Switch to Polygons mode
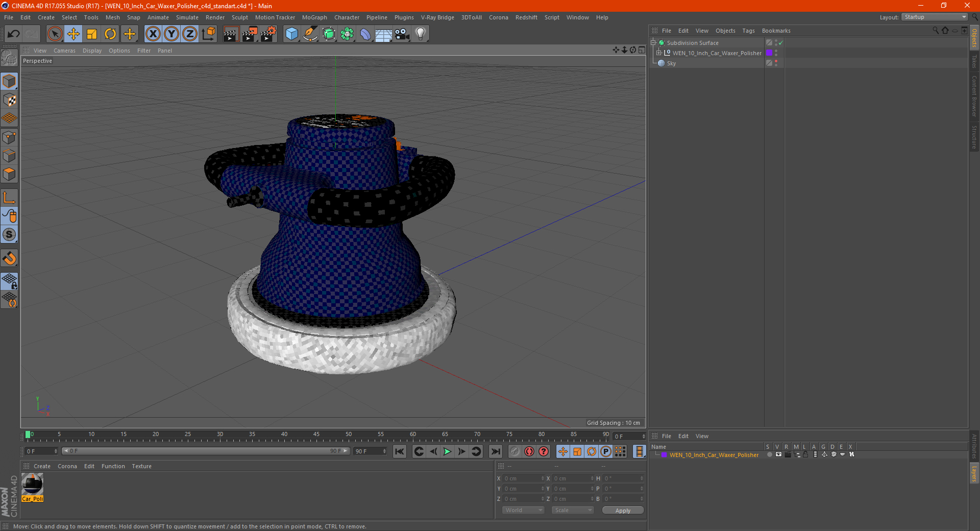This screenshot has height=531, width=980. [x=9, y=174]
